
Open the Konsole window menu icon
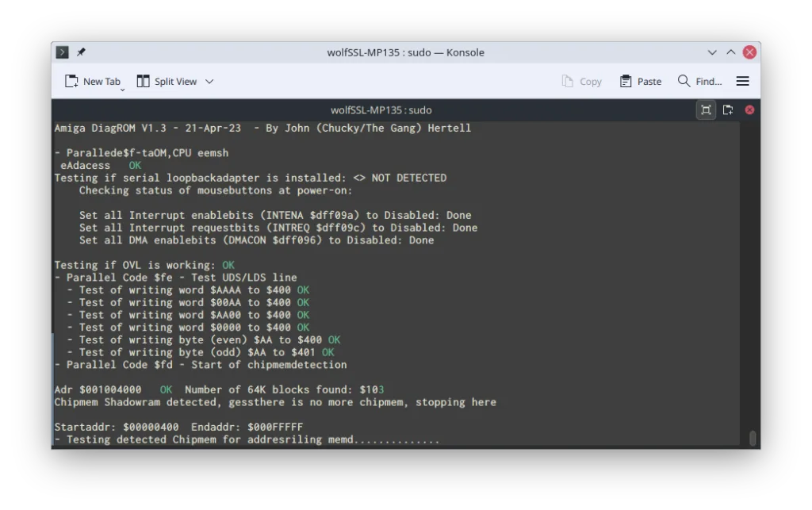click(62, 52)
